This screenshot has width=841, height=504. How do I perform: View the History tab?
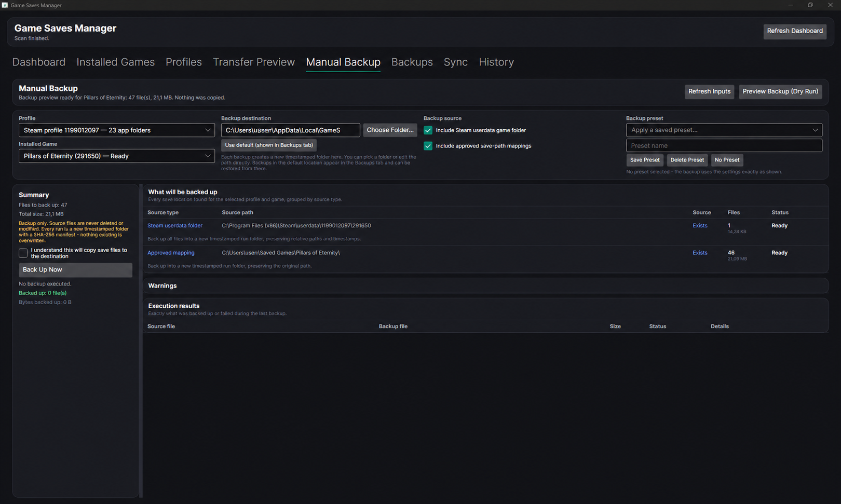coord(496,62)
